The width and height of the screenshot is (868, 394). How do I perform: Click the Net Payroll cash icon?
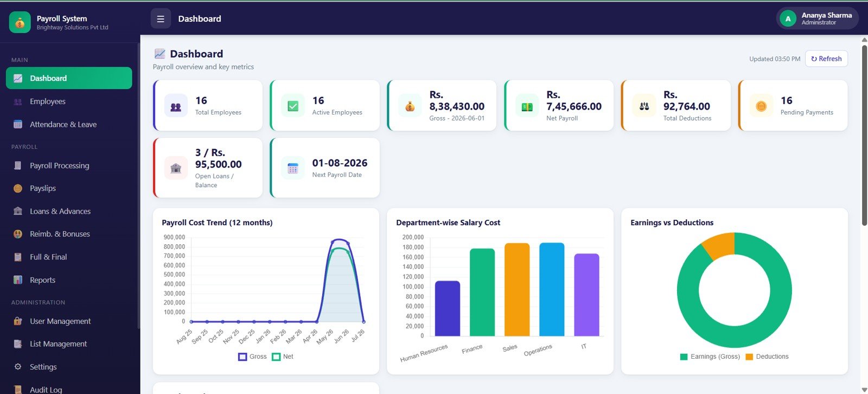[527, 106]
